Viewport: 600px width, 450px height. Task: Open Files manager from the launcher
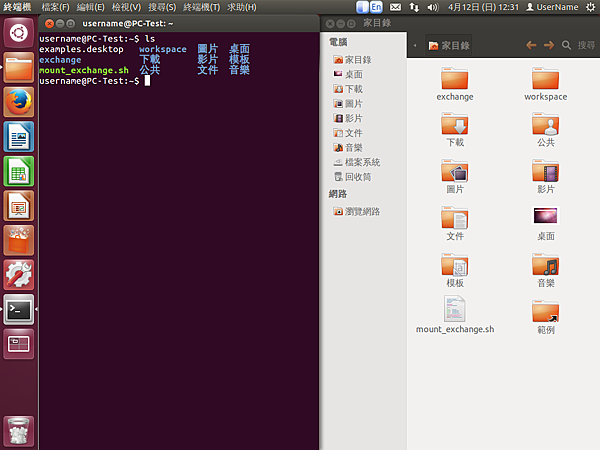pyautogui.click(x=18, y=68)
